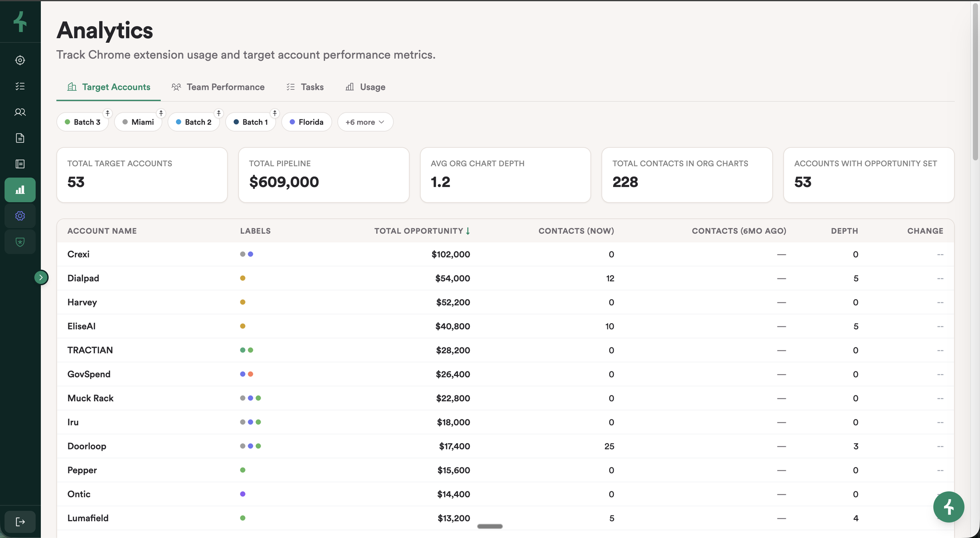The image size is (980, 538).
Task: Expand the sidebar with arrow button
Action: click(x=41, y=277)
